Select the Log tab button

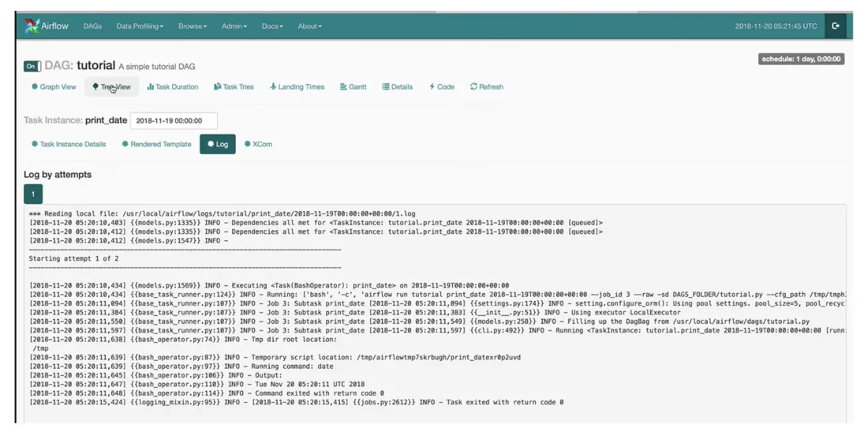218,144
